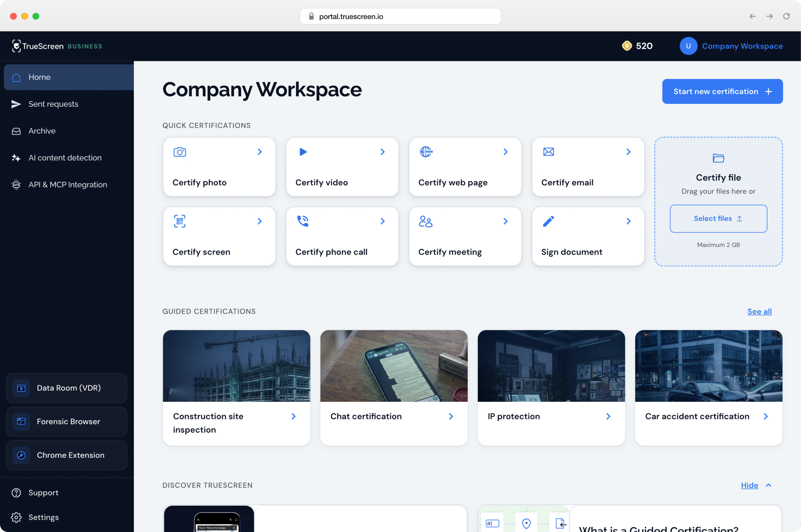Click the globe icon on Certify web page
The image size is (801, 532).
click(426, 152)
